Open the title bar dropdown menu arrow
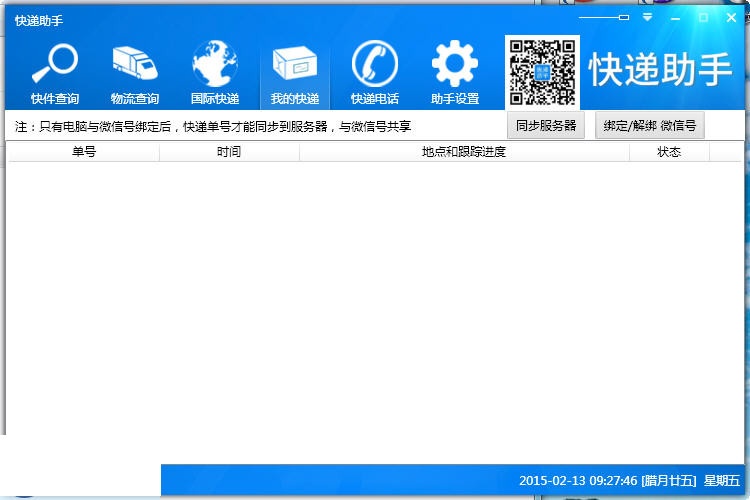This screenshot has height=500, width=750. [647, 18]
